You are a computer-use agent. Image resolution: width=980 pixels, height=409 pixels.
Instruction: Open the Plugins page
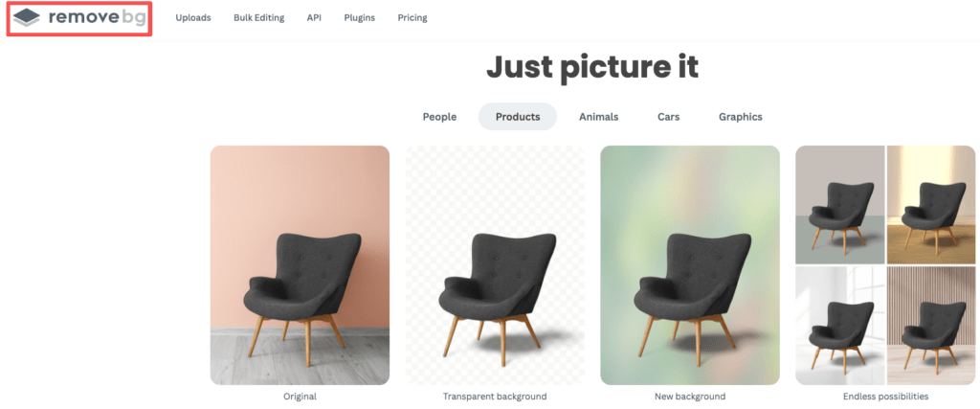[x=360, y=17]
